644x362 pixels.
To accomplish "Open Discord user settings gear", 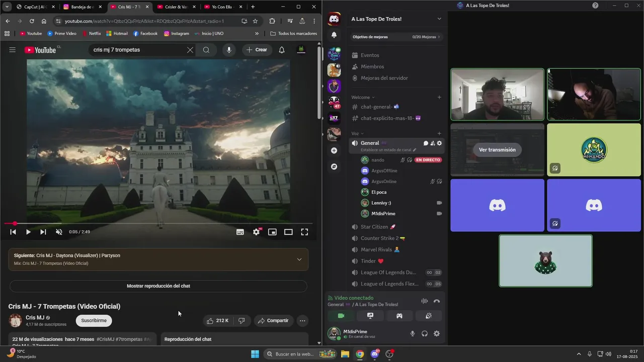I will (x=437, y=333).
